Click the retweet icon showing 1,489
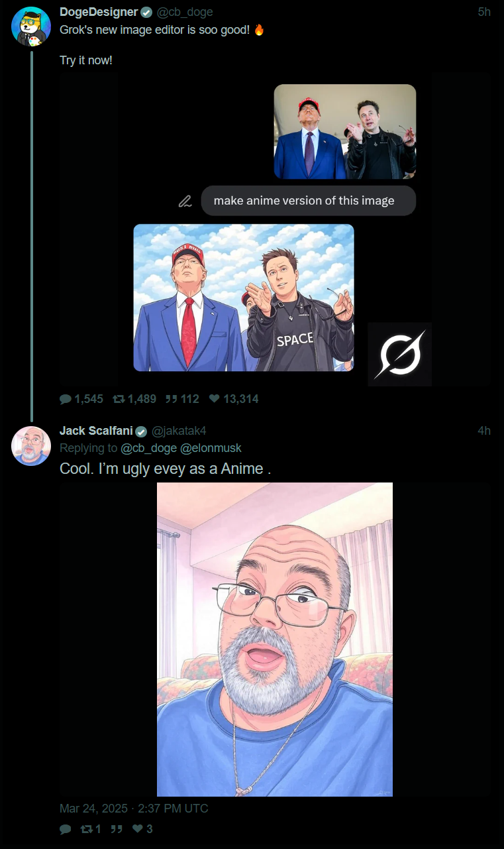This screenshot has width=504, height=849. coord(119,399)
